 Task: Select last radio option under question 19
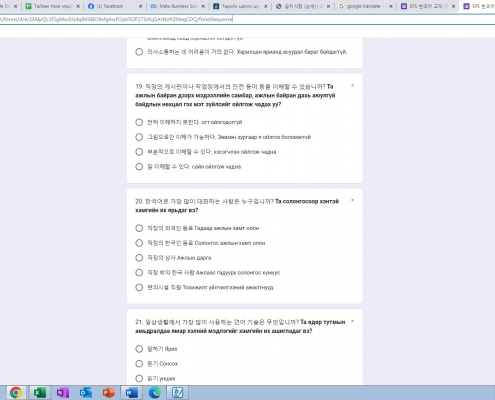point(139,167)
